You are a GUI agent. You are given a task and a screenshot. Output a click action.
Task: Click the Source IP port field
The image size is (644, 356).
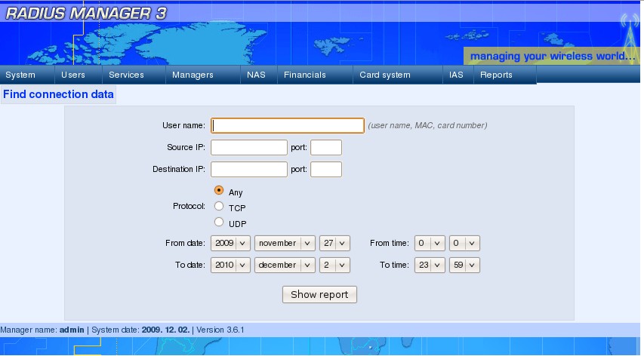(326, 147)
